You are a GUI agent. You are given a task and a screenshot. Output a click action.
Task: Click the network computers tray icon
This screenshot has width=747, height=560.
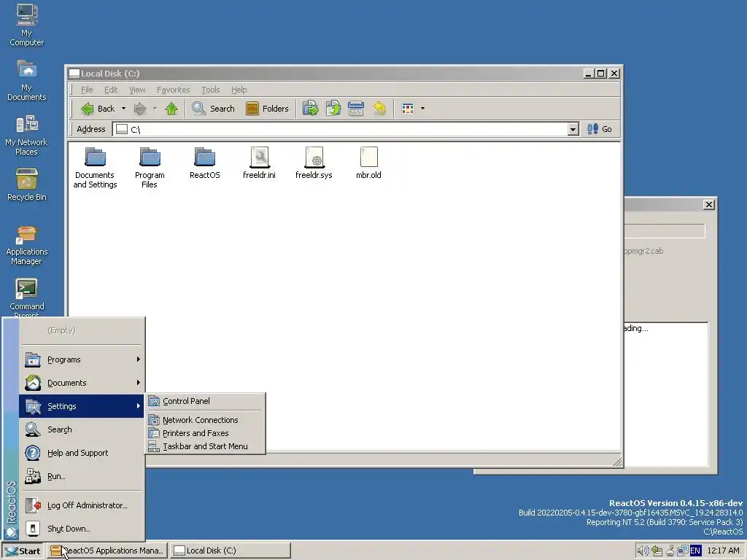point(682,551)
